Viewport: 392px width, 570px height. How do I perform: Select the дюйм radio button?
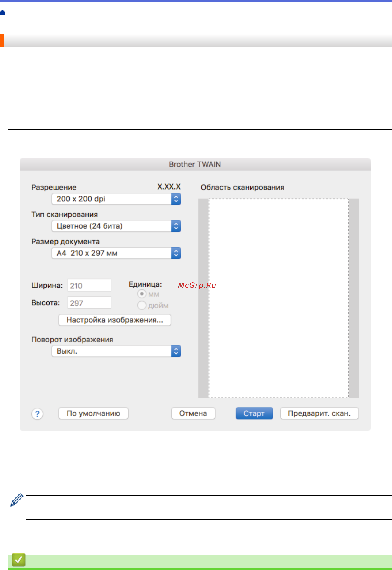pos(142,305)
